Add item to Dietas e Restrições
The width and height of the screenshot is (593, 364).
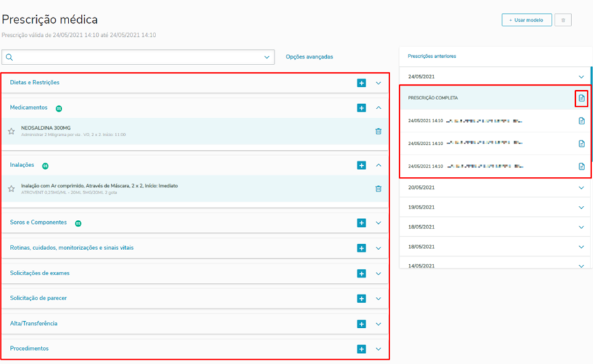pos(362,83)
